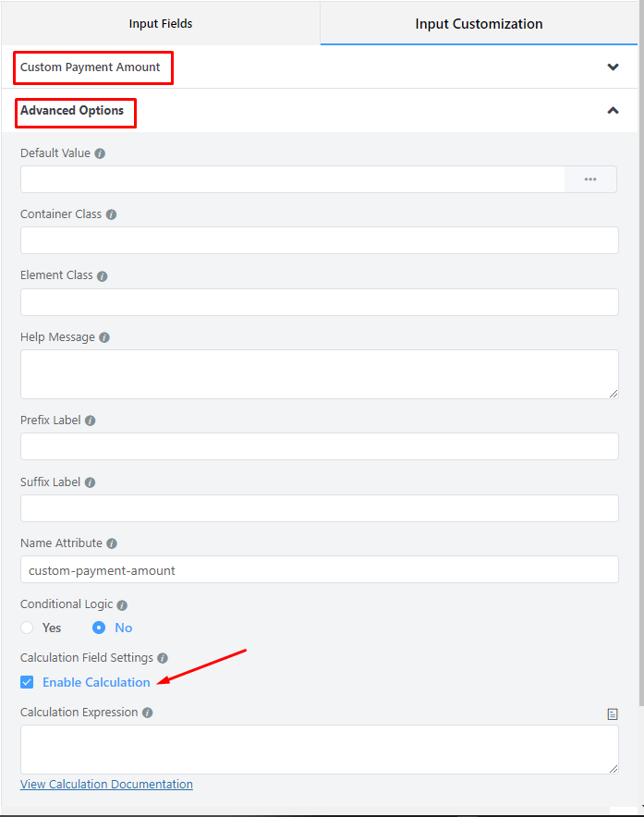
Task: Open the Default Value ellipsis menu
Action: point(590,179)
